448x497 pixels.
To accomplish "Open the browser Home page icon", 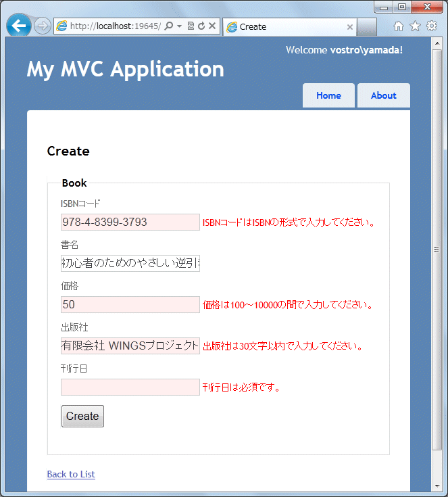I will pos(399,26).
